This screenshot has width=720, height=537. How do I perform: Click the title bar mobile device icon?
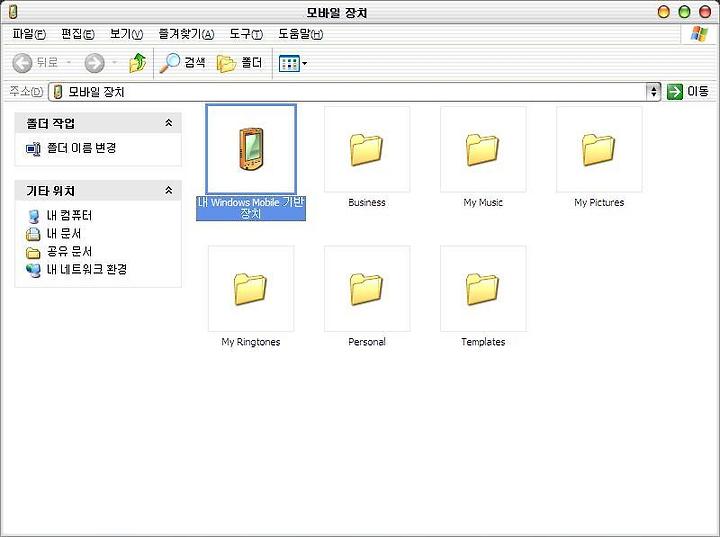(x=13, y=12)
